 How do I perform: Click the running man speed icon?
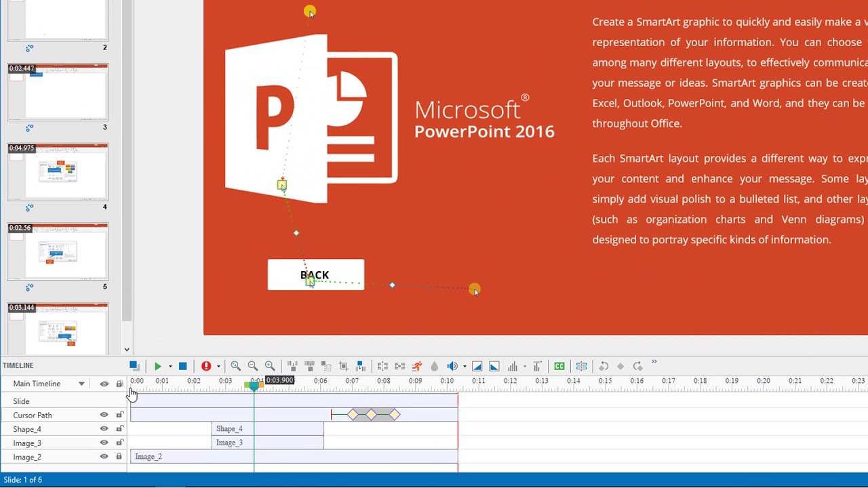[x=417, y=366]
